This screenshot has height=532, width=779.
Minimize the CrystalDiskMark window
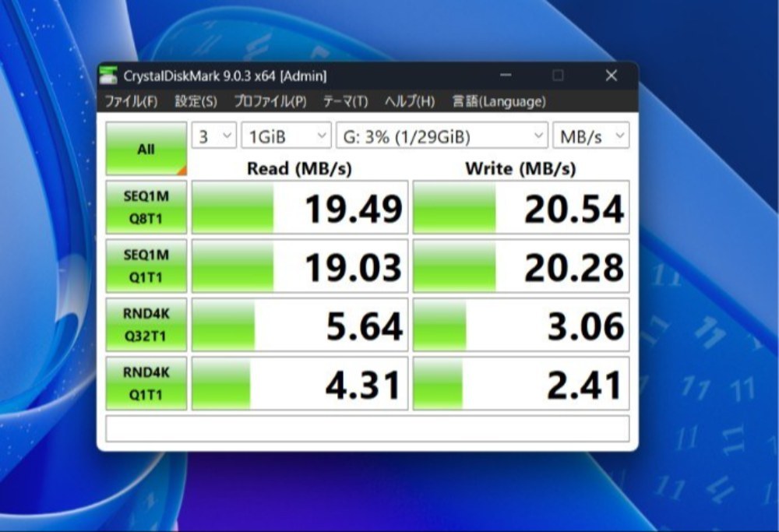[506, 75]
